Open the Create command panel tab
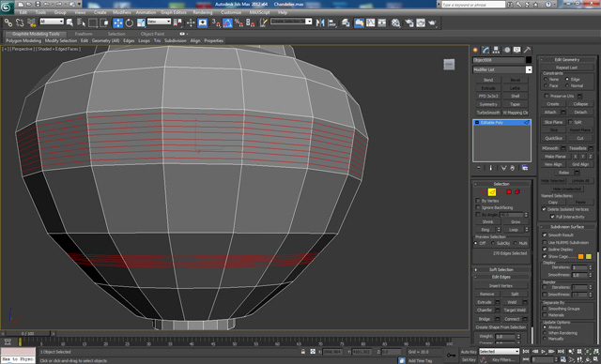601x364 pixels. click(x=476, y=50)
